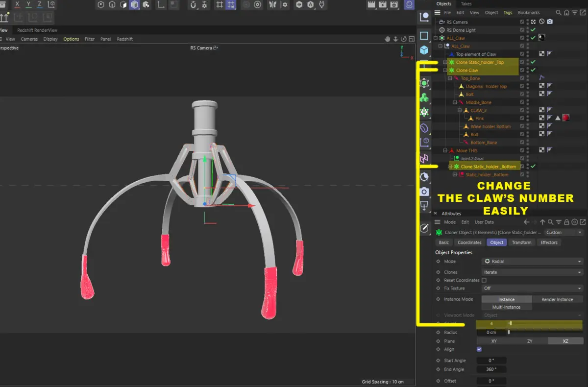Toggle the Y axis lock
The image size is (588, 387).
[x=29, y=5]
